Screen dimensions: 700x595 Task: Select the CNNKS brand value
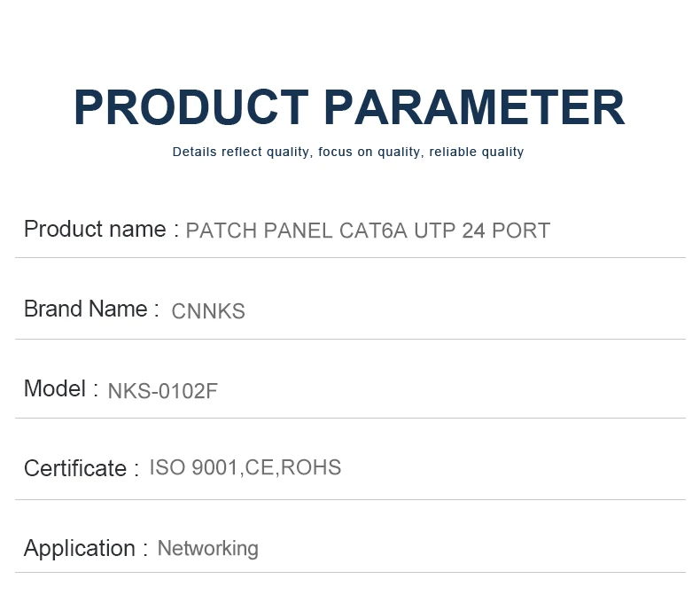[x=208, y=311]
